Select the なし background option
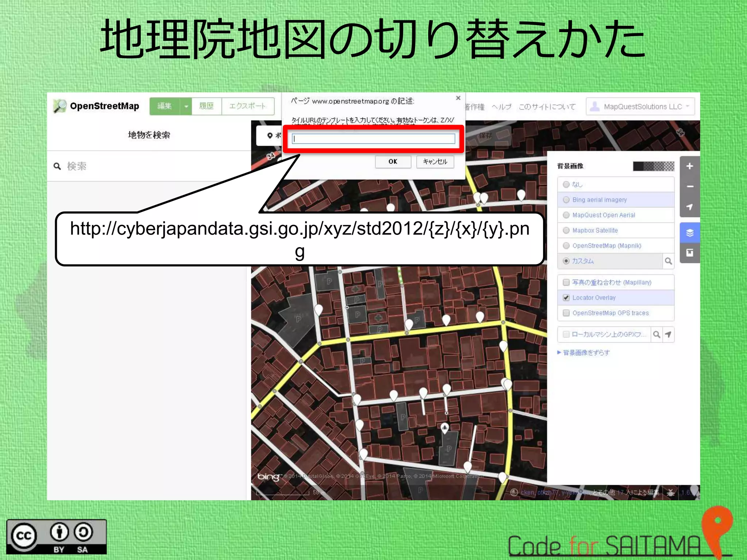Viewport: 747px width, 560px height. [616, 184]
